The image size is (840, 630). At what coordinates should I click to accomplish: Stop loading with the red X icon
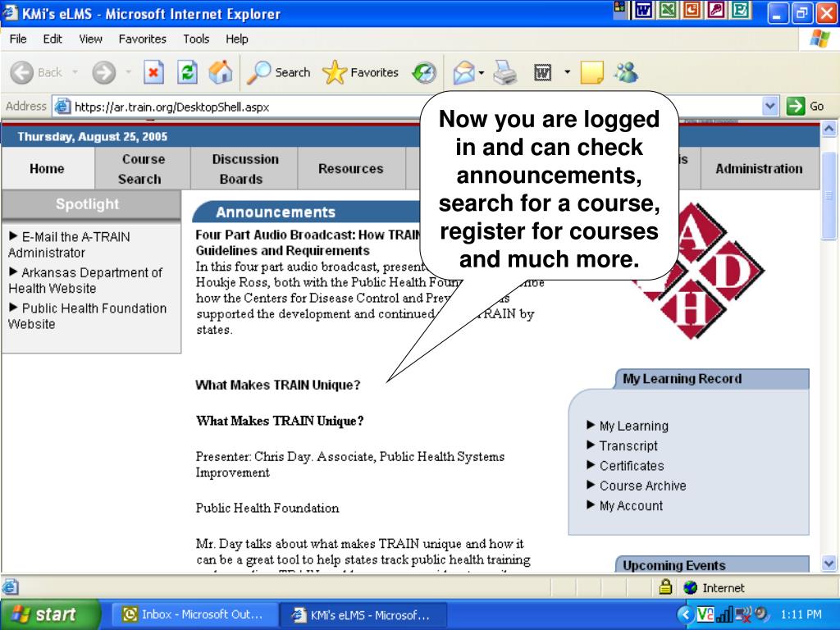153,72
